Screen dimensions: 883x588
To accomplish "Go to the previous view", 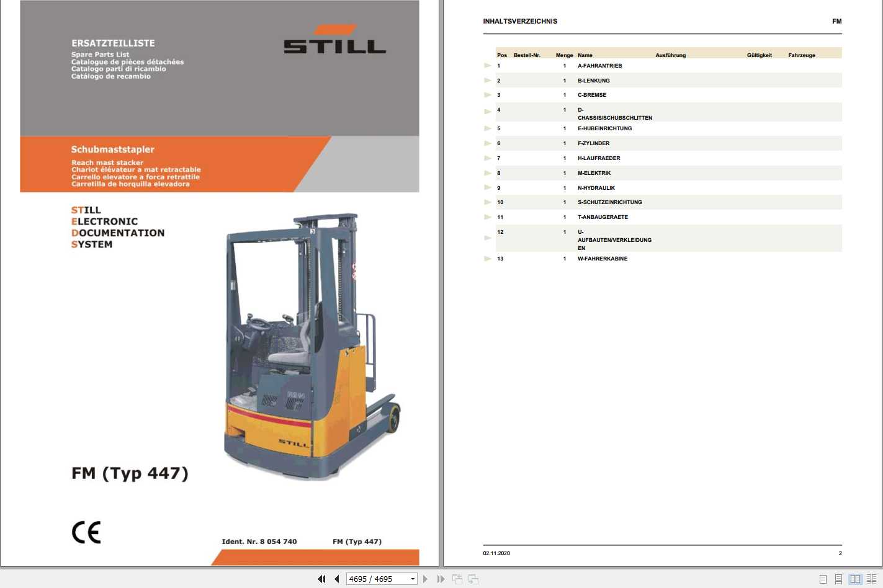I will (x=457, y=579).
